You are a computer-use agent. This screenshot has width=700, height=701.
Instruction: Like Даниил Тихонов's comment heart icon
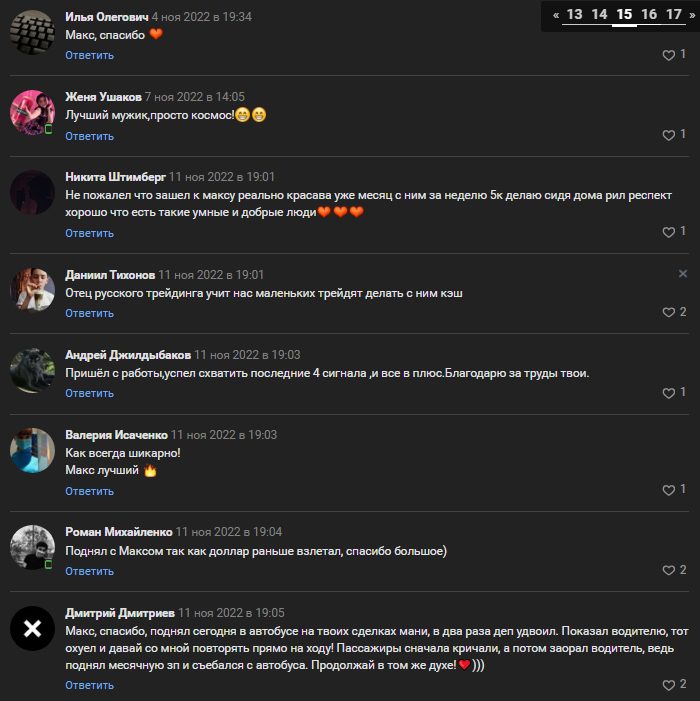click(x=668, y=312)
